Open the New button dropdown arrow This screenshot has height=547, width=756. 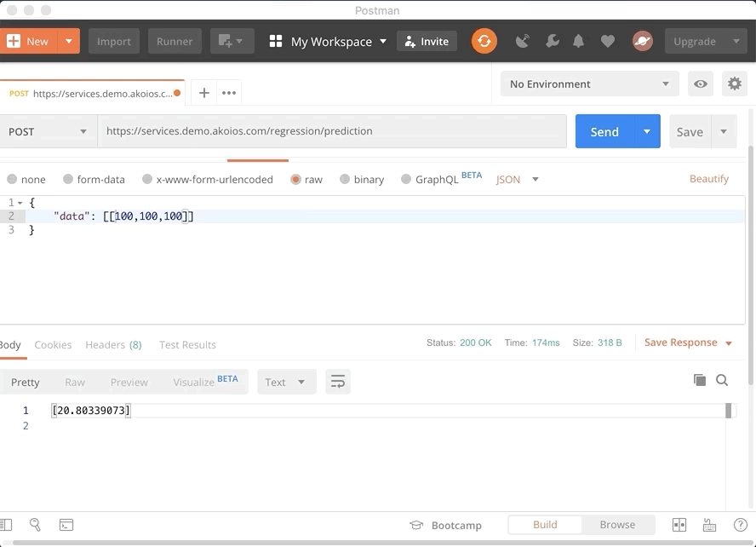point(69,42)
